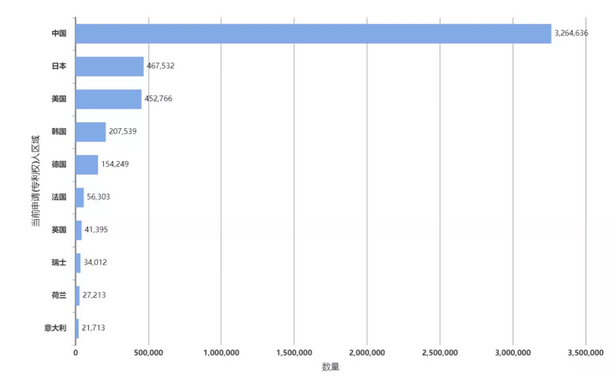The image size is (614, 379).
Task: Click the 瑞士 category label
Action: 59,262
